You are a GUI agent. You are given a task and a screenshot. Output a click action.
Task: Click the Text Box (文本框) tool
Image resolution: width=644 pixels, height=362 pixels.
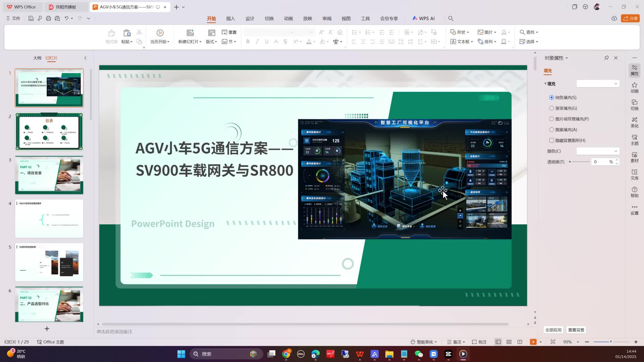[462, 42]
